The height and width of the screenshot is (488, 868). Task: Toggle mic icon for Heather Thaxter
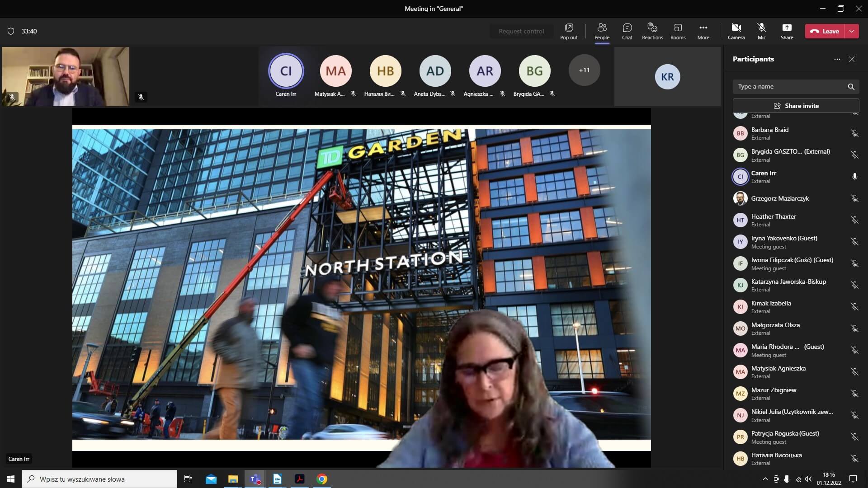tap(854, 220)
